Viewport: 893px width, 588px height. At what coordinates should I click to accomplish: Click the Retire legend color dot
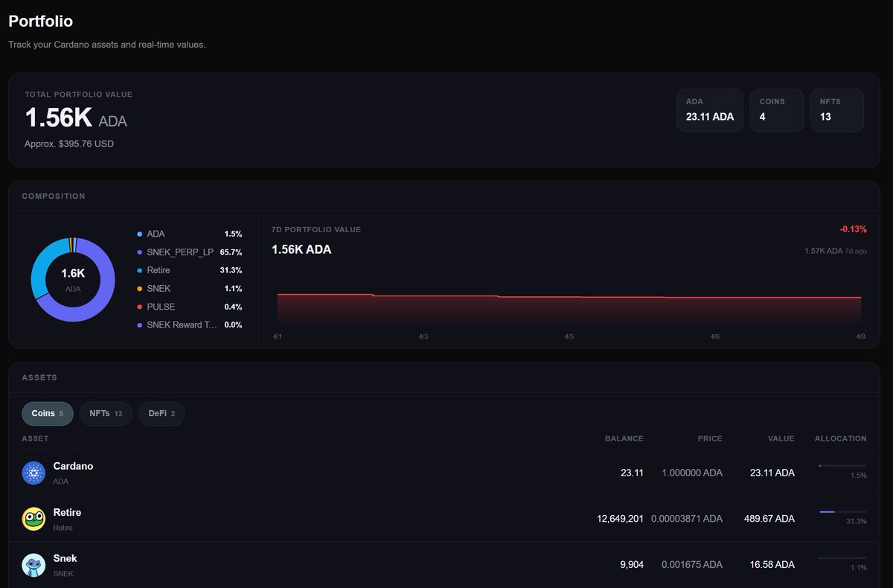(x=140, y=270)
